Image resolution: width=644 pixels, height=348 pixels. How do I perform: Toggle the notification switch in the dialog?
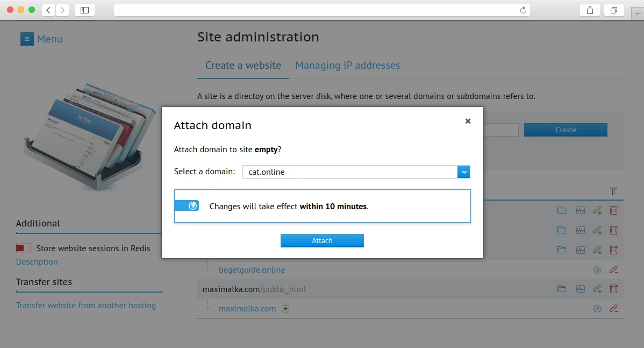point(187,205)
